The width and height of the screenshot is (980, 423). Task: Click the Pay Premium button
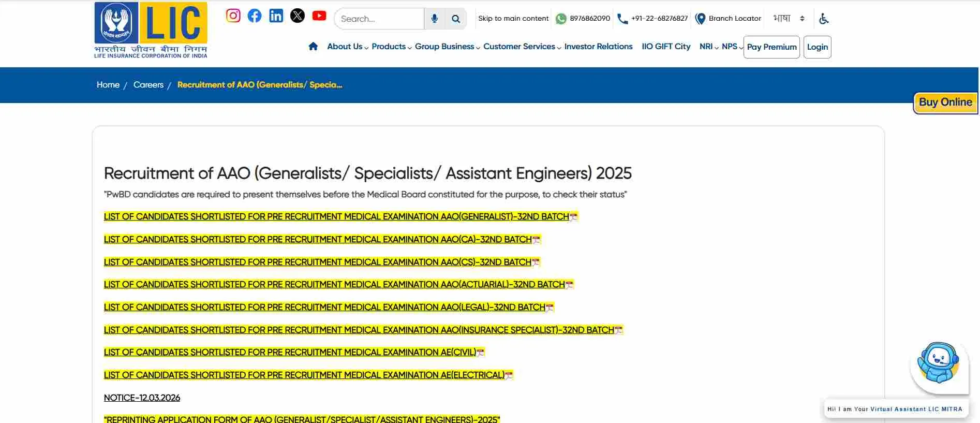(x=771, y=47)
